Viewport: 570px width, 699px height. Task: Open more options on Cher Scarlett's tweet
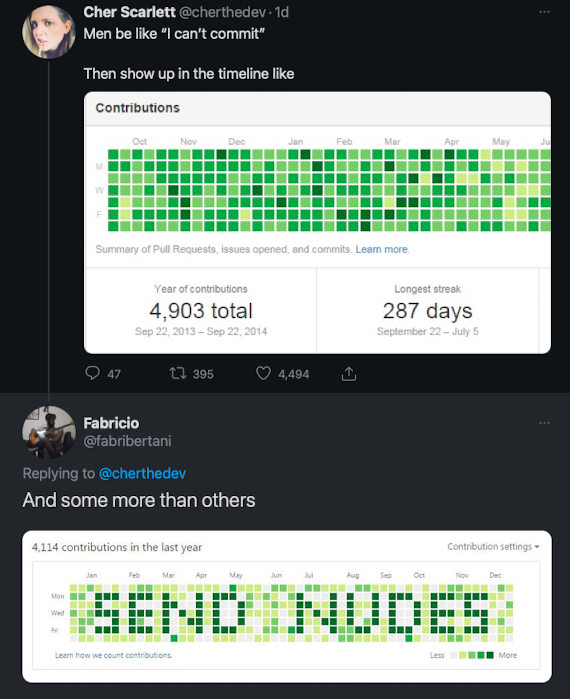[x=544, y=12]
